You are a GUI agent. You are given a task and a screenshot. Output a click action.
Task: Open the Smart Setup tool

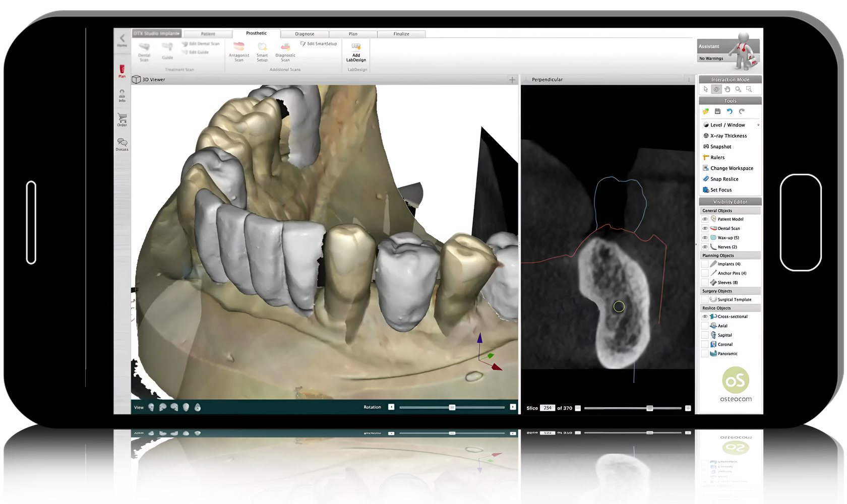[x=262, y=47]
